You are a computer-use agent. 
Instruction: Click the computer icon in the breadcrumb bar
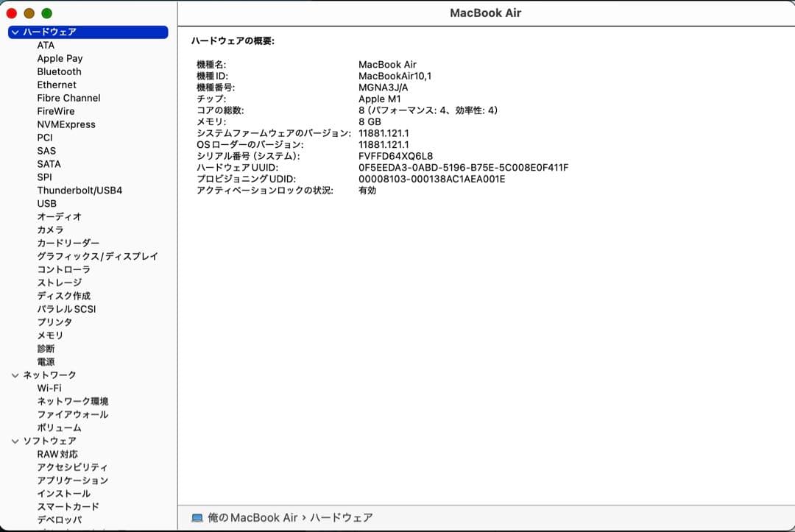coord(196,517)
